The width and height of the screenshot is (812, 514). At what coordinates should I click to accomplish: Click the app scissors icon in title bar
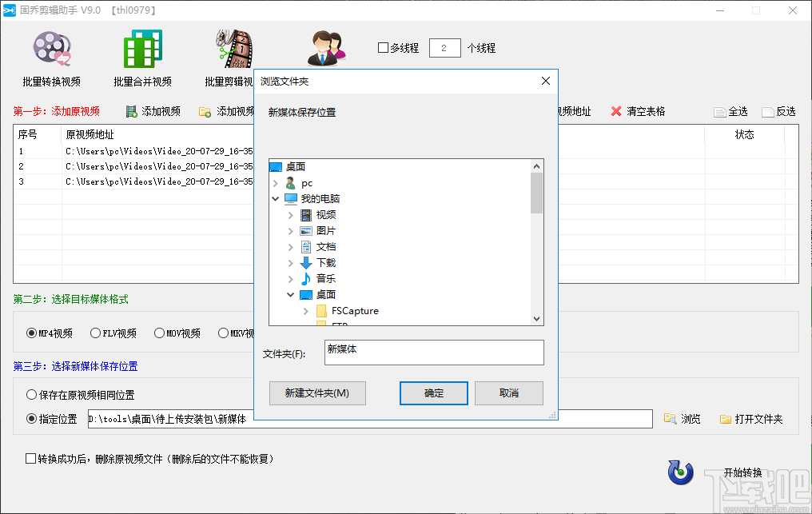[10, 10]
